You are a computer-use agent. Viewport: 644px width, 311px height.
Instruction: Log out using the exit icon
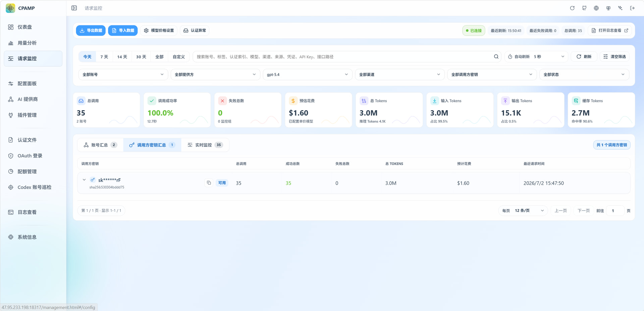tap(632, 8)
